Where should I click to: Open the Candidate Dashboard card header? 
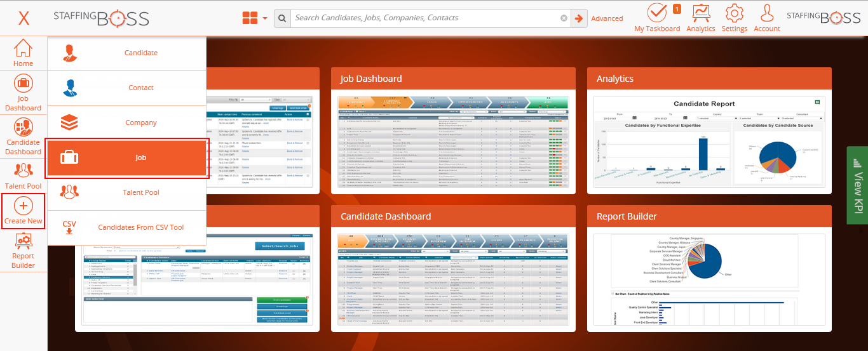click(x=453, y=216)
